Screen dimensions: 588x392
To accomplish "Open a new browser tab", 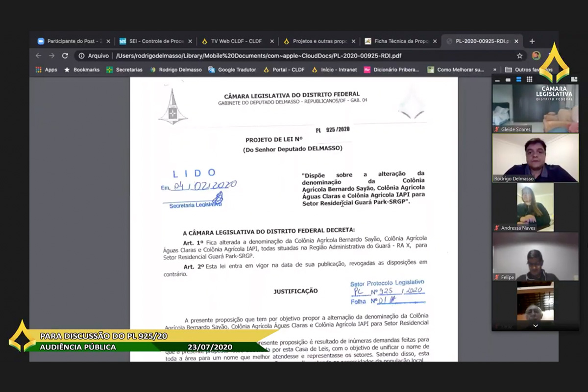I will (532, 41).
